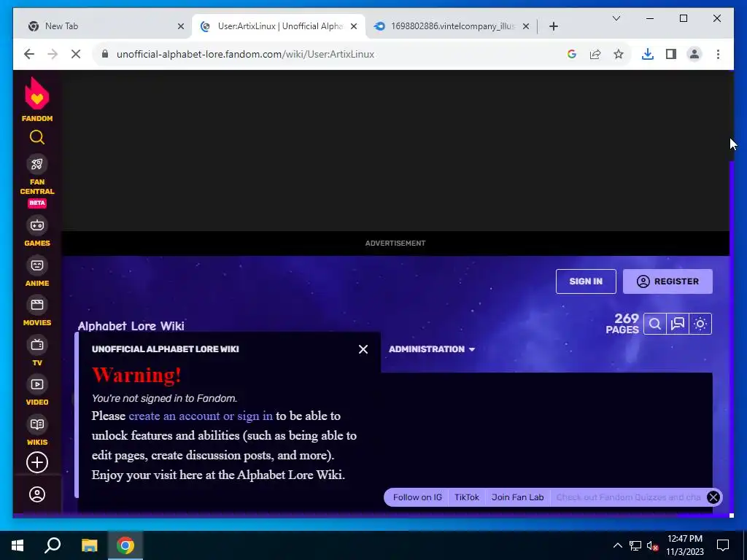Open Follow on IG link
Viewport: 747px width, 560px height.
coord(417,497)
